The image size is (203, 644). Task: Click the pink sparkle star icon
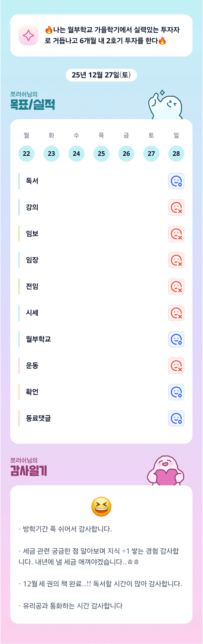28,35
